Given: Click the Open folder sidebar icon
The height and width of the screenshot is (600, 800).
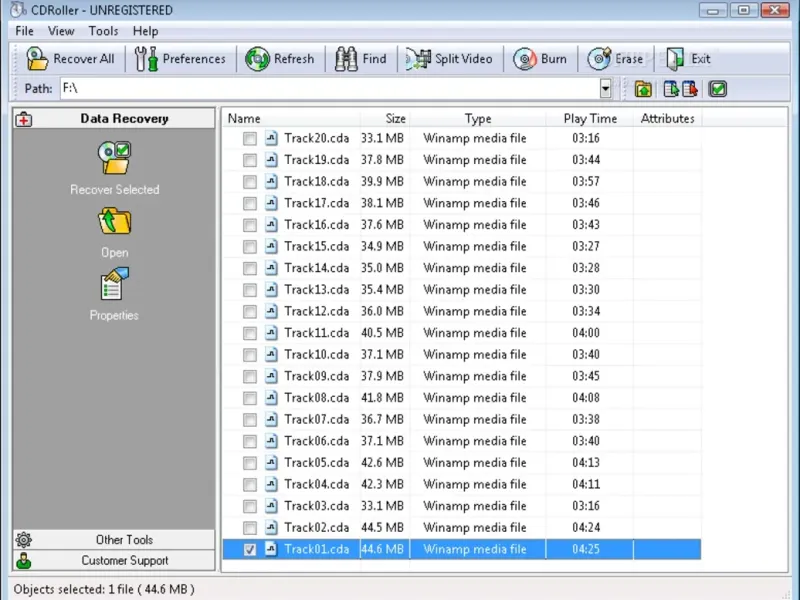Looking at the screenshot, I should 115,221.
